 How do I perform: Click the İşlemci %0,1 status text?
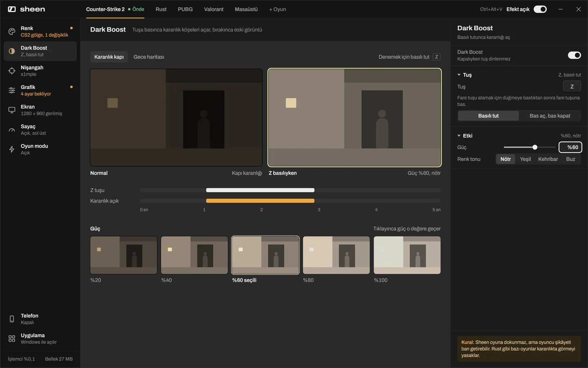(x=21, y=359)
